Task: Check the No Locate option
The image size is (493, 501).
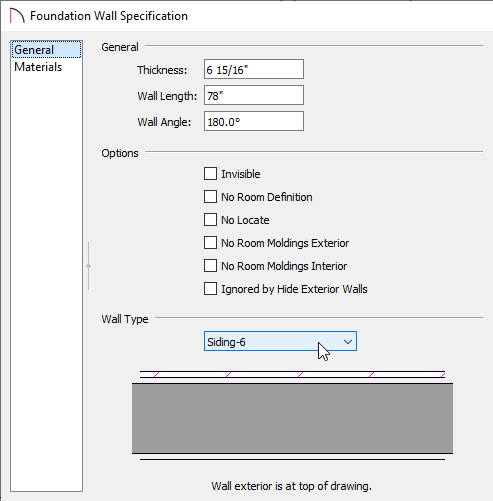Action: (210, 220)
